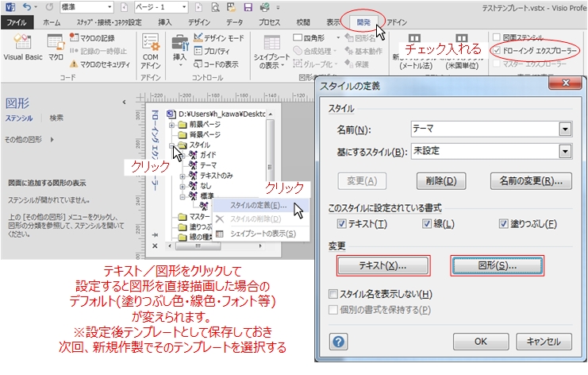Click the help question mark icon in dialog
This screenshot has width=588, height=375.
point(338,342)
